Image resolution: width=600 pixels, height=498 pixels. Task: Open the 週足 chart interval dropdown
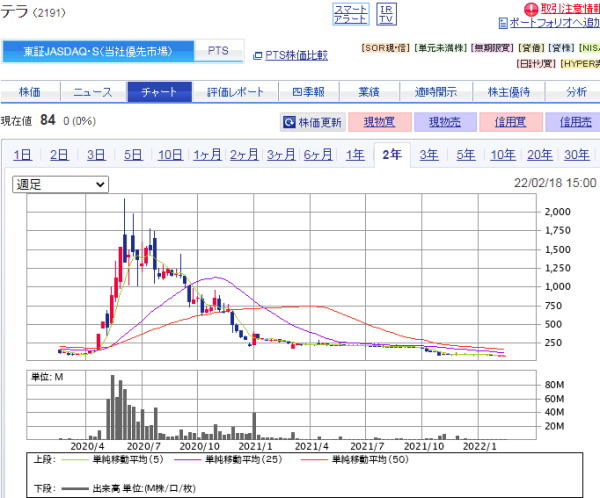tap(61, 184)
